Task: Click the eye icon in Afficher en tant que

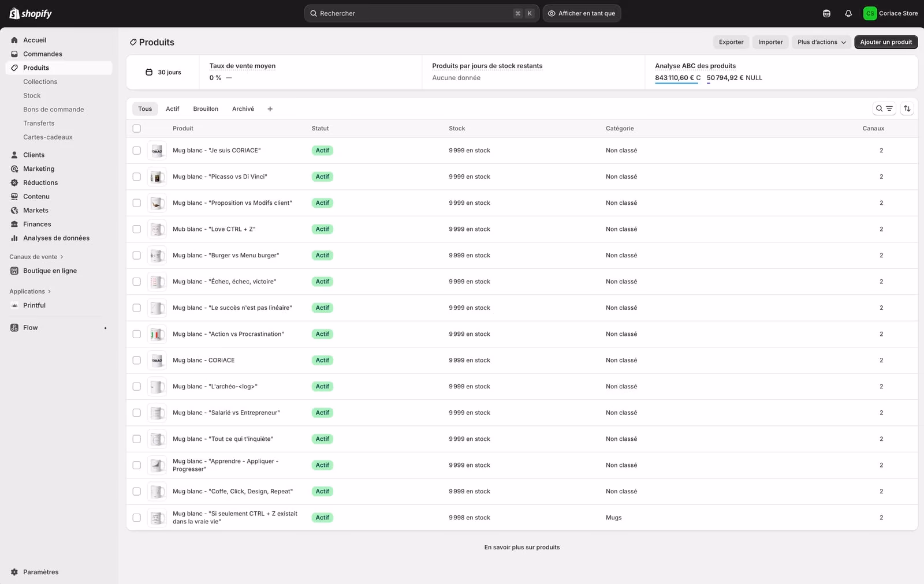Action: (x=552, y=13)
